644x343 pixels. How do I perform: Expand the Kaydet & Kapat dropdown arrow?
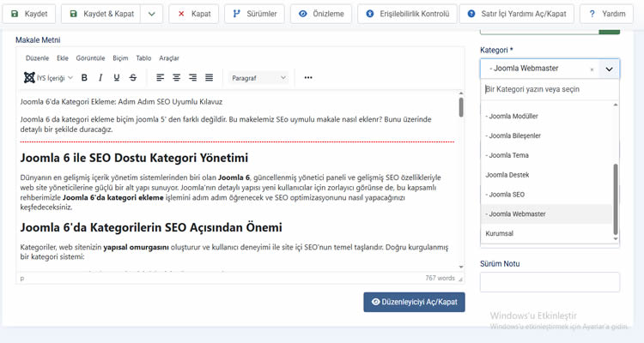[x=150, y=15]
